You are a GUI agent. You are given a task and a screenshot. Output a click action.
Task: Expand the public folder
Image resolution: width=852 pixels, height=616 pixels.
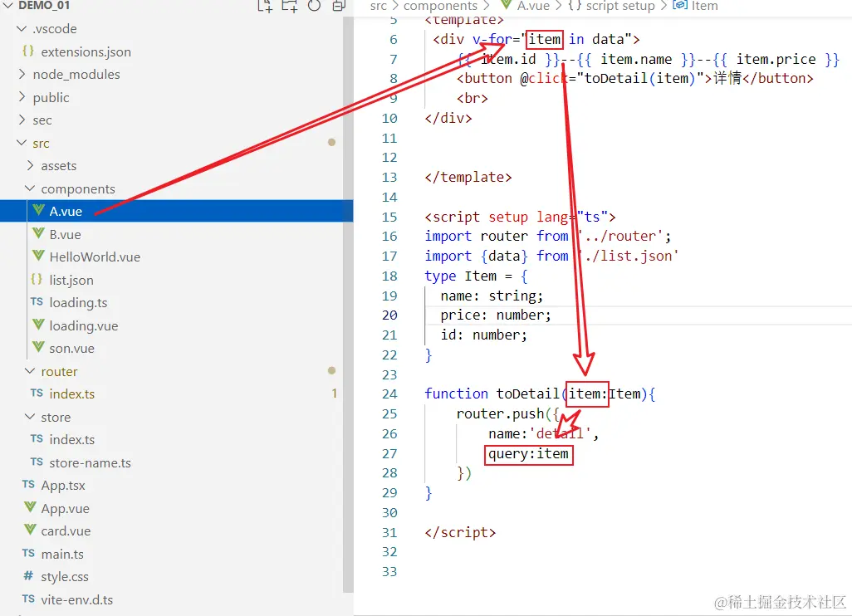click(x=22, y=96)
